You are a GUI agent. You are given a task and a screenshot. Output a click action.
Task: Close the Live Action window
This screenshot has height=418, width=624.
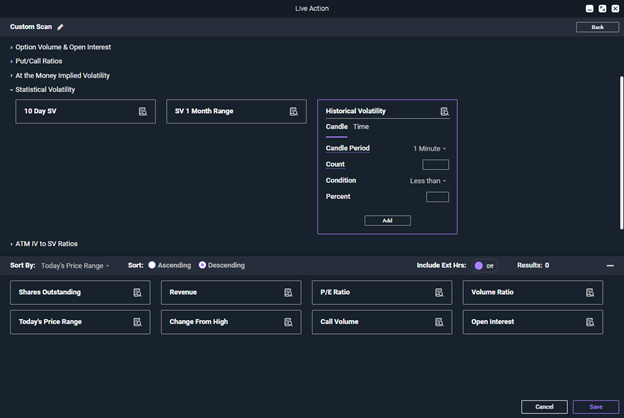click(615, 8)
